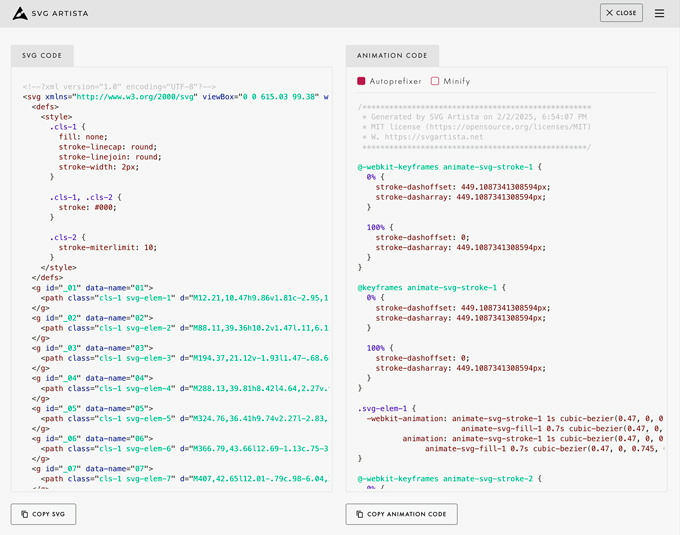
Task: Click the g id="_07" line
Action: [x=92, y=469]
